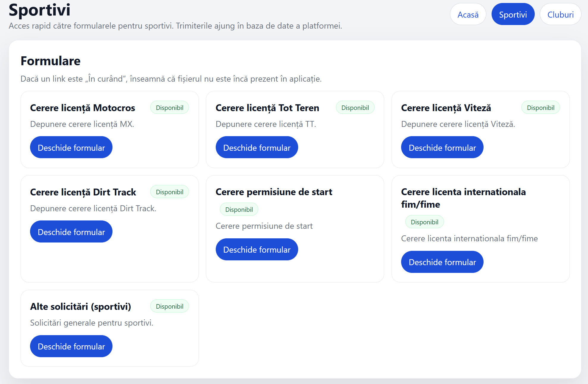Open the Tot Teren licence form

[x=257, y=147]
